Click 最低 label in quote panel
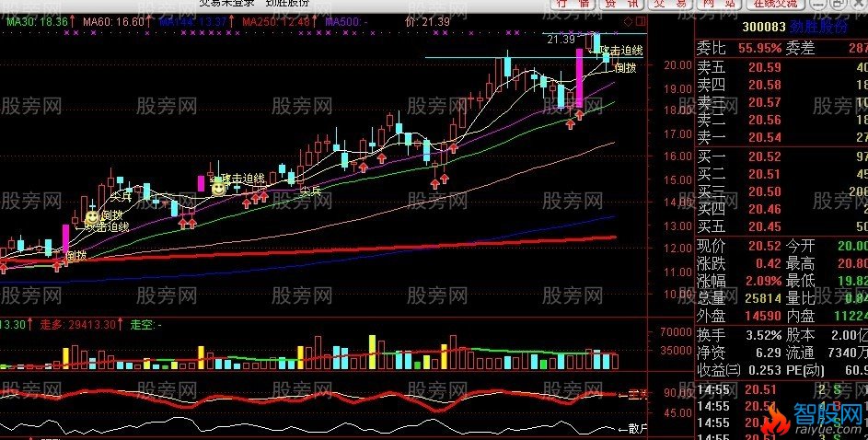This screenshot has width=868, height=440. click(x=800, y=281)
